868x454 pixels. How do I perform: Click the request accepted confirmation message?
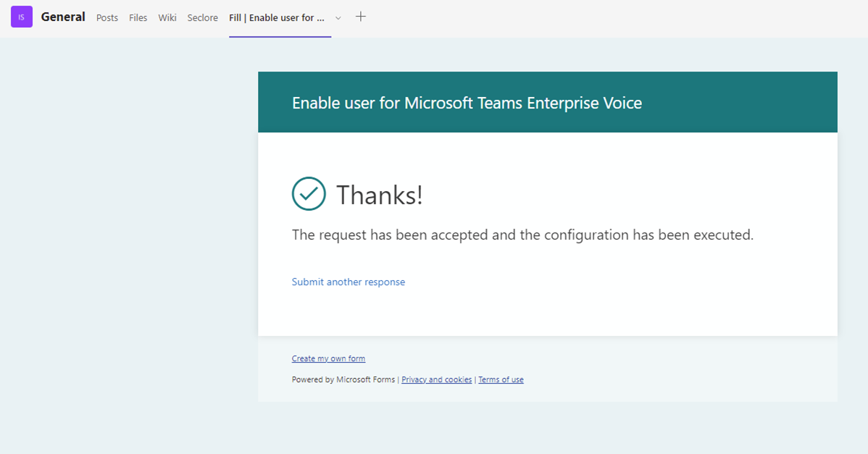click(522, 235)
